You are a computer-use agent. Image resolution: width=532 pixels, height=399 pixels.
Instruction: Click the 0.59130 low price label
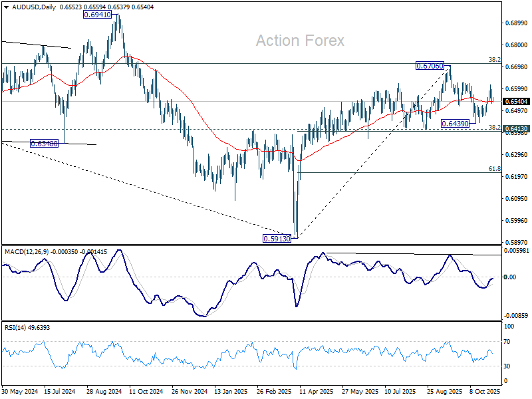[278, 237]
